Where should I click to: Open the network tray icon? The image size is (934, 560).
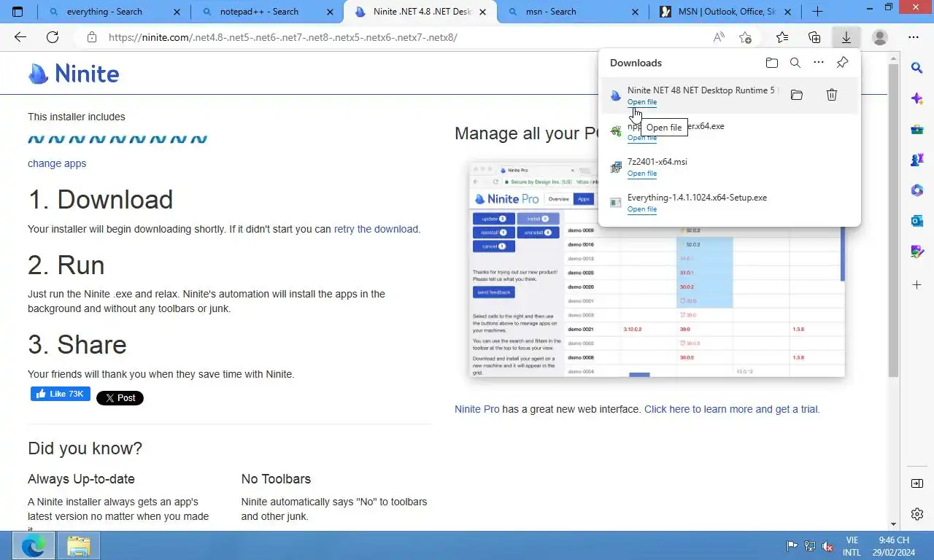[x=810, y=545]
